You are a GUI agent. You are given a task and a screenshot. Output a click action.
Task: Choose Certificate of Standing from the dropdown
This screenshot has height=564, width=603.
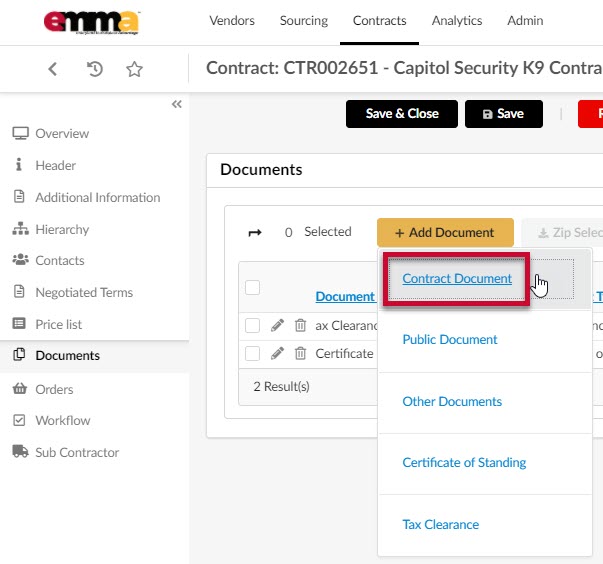464,463
